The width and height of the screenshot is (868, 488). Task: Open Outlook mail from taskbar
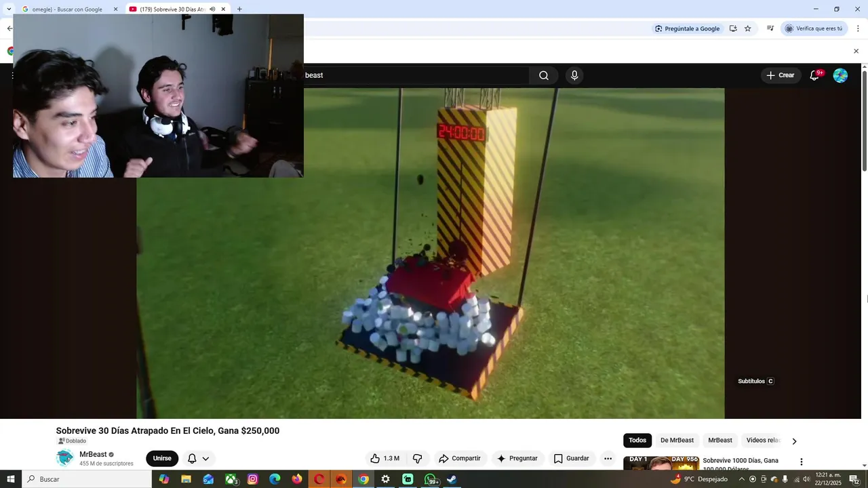coord(208,479)
